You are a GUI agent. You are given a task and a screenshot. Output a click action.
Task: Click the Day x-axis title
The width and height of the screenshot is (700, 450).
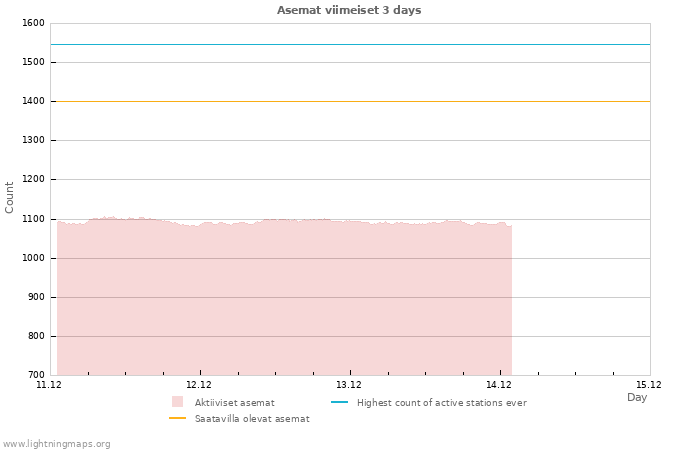(x=637, y=397)
